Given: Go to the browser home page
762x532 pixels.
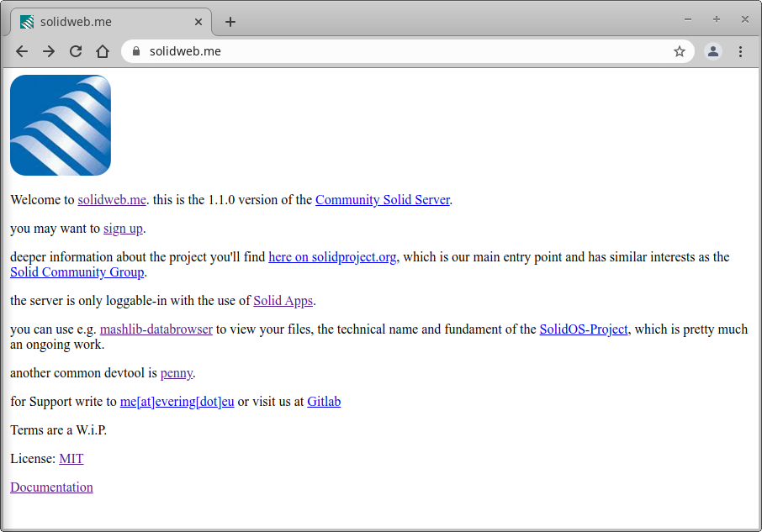Looking at the screenshot, I should pos(103,51).
